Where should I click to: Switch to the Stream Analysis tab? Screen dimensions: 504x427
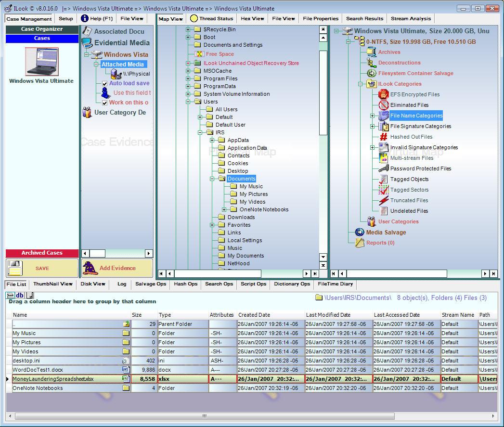pos(411,19)
